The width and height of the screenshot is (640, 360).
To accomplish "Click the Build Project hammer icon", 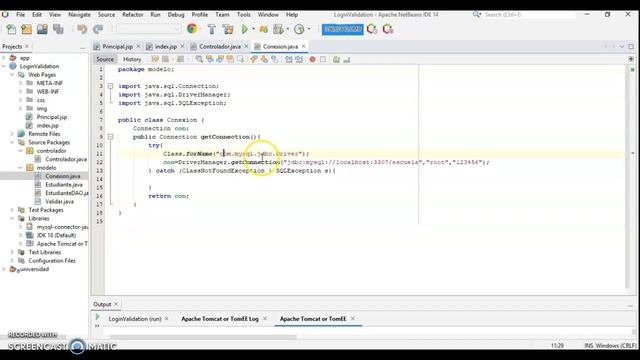I will pos(212,29).
